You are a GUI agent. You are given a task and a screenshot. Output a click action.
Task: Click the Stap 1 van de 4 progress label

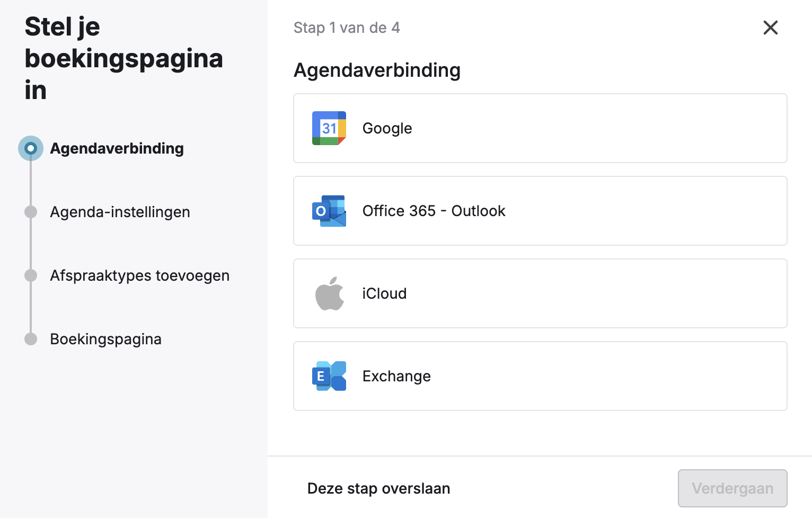click(x=347, y=27)
